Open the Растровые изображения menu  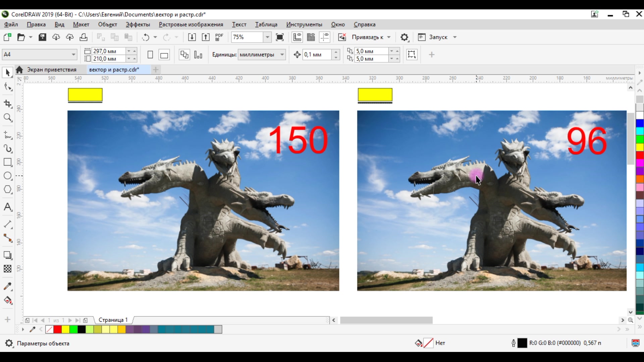tap(191, 24)
